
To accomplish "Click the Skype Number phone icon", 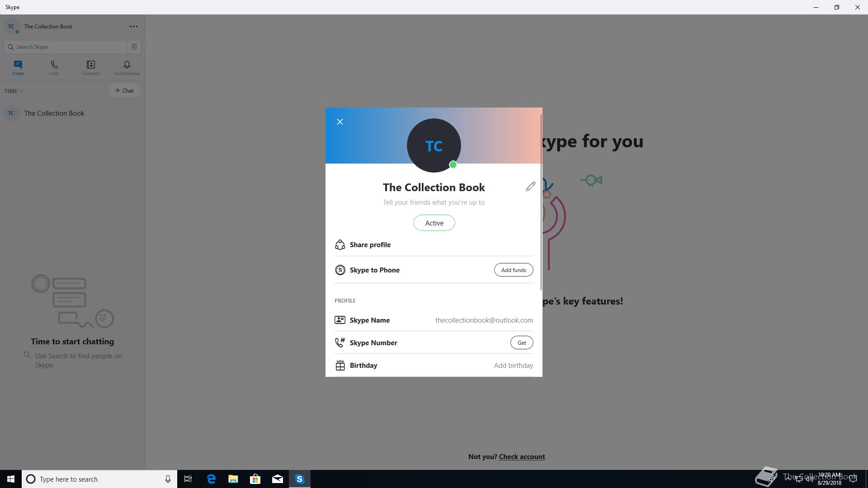I will [x=340, y=343].
